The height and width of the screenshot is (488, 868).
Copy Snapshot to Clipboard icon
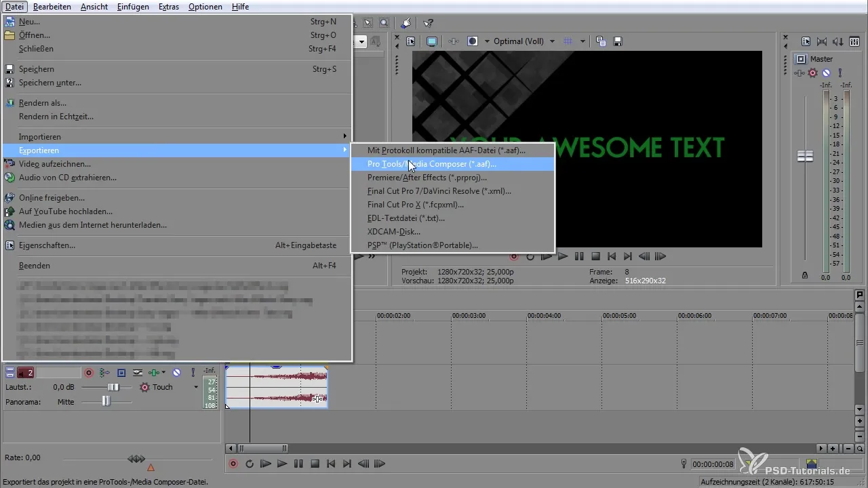(601, 41)
